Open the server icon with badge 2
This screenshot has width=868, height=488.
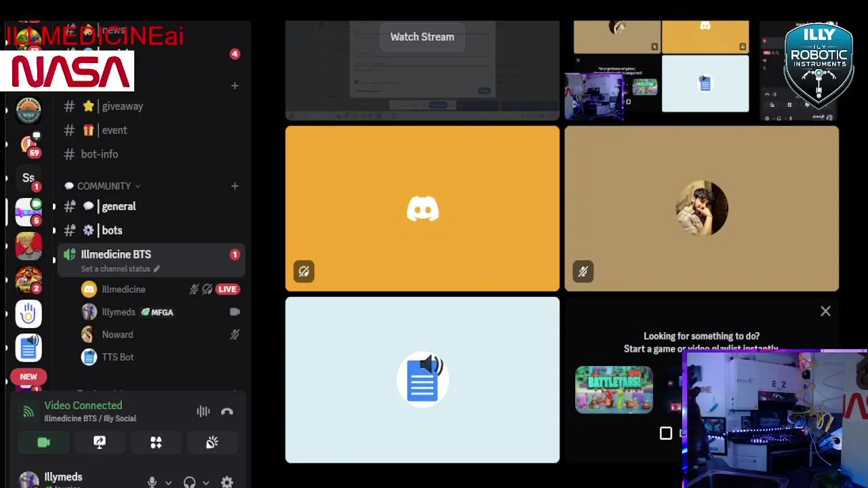28,280
